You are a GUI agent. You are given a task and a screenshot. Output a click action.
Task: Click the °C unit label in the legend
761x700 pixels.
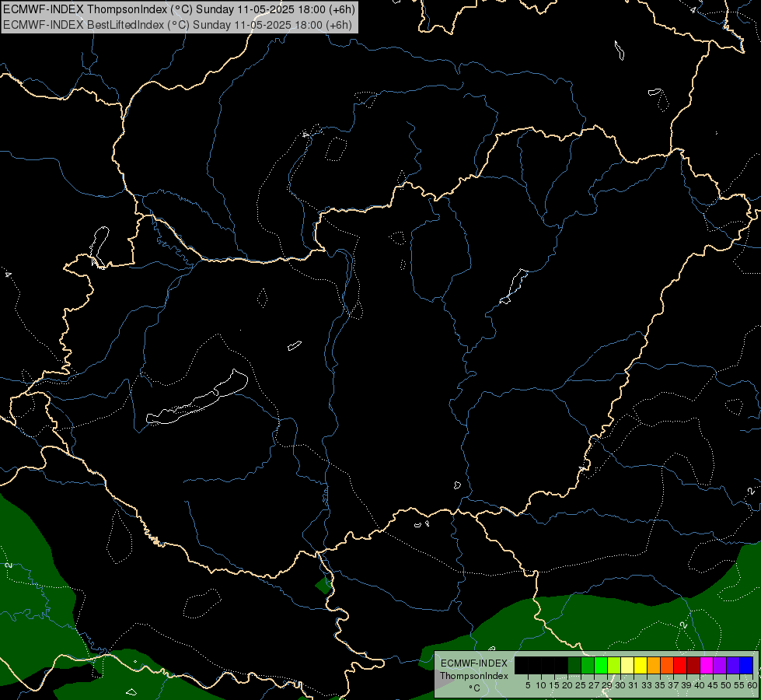[x=474, y=688]
